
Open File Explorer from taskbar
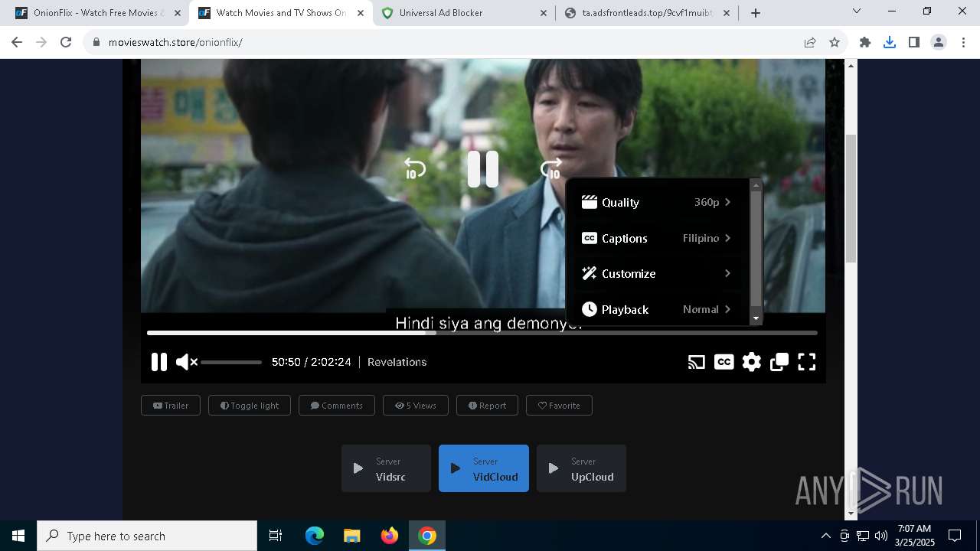coord(351,536)
